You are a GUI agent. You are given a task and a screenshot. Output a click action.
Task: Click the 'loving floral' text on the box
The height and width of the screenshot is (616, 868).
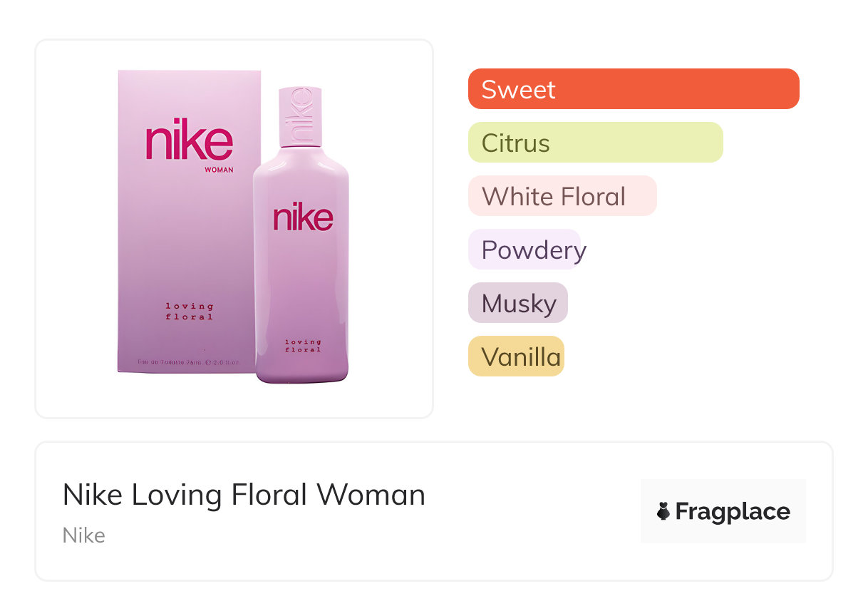tap(190, 312)
